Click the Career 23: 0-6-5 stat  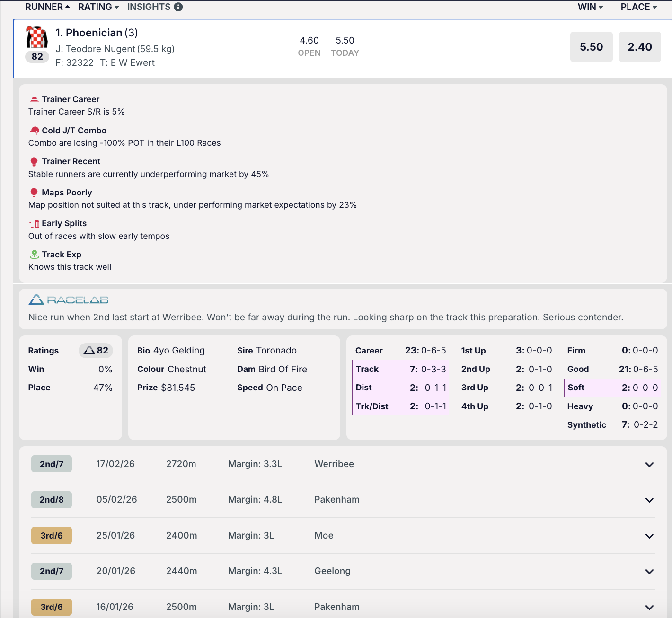(x=400, y=351)
